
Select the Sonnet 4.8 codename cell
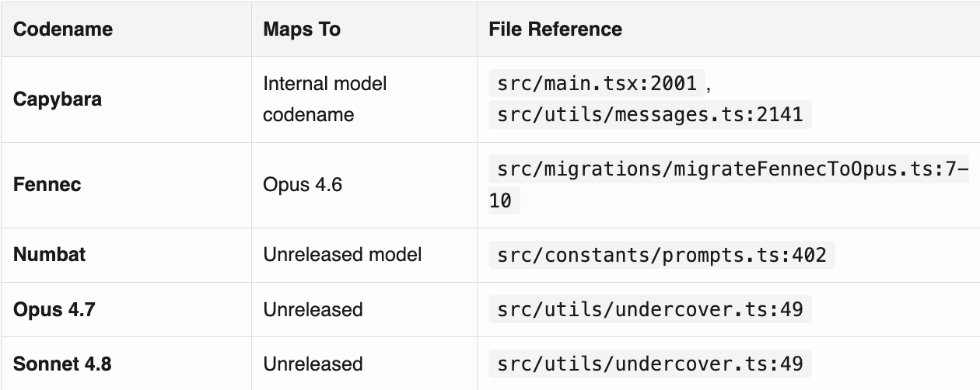62,364
